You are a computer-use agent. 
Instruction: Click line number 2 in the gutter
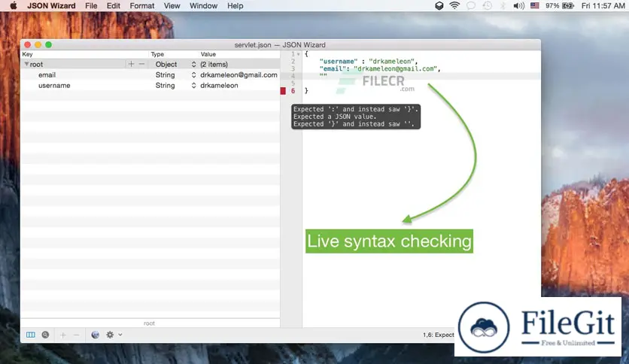pyautogui.click(x=293, y=62)
